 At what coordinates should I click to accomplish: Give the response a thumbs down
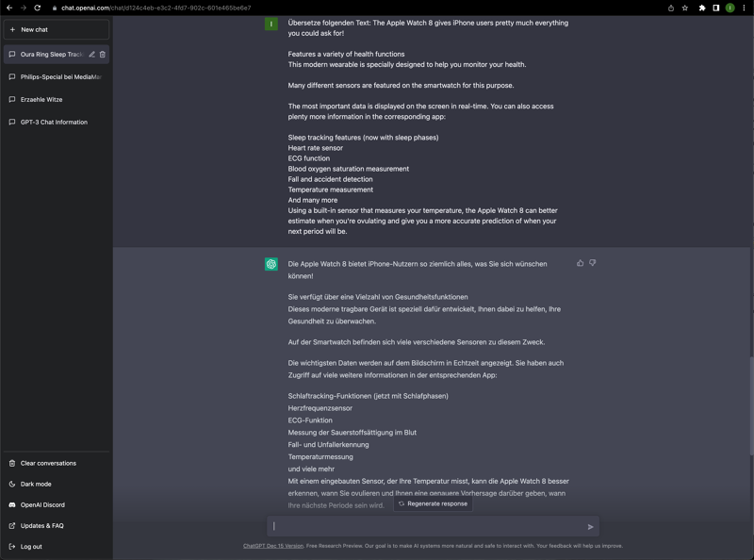(x=593, y=263)
